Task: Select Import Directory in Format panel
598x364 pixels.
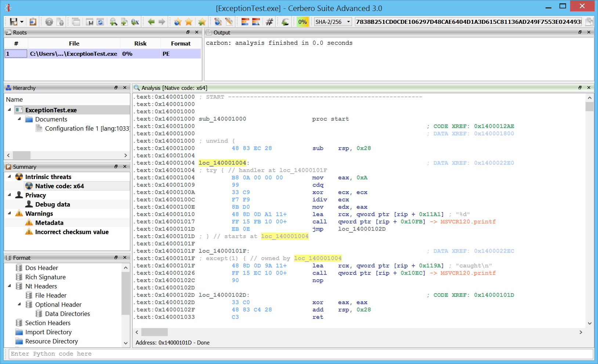Action: pyautogui.click(x=48, y=332)
